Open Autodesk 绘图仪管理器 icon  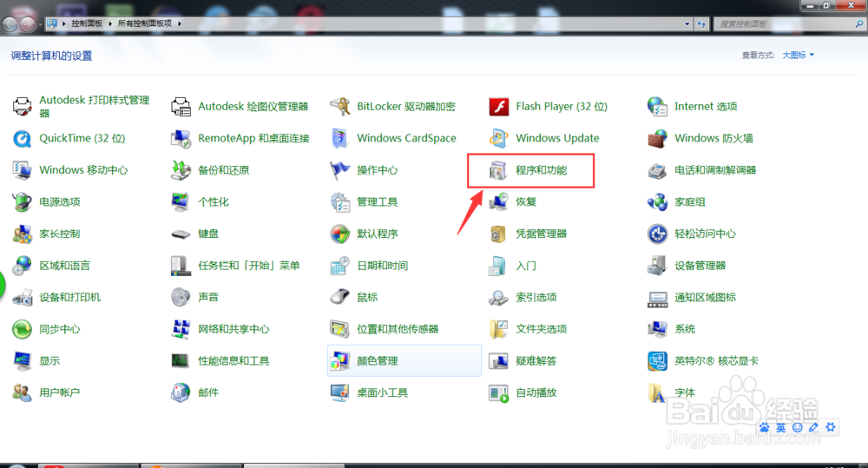coord(181,106)
